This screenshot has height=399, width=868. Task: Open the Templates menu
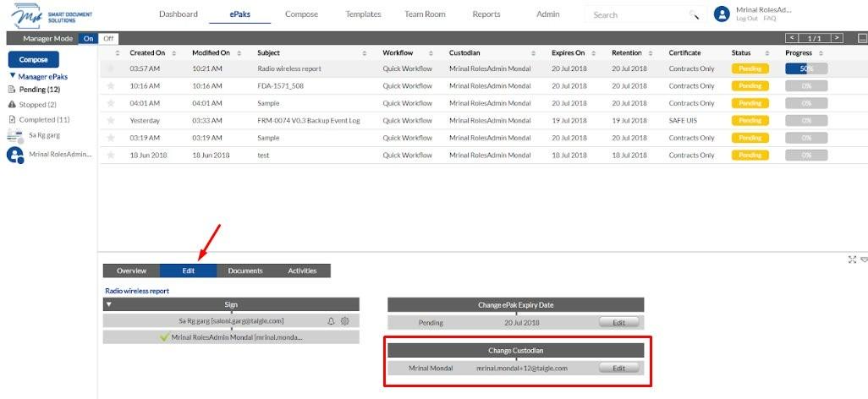click(x=363, y=14)
